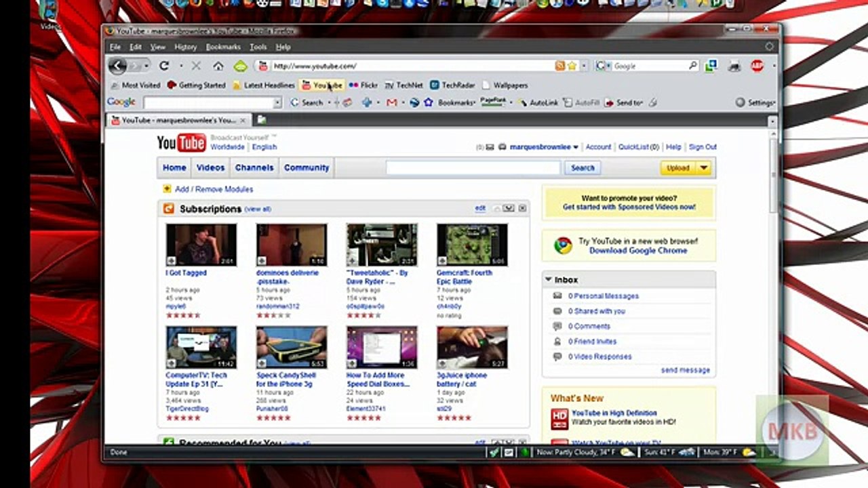
Task: Go back with the Firefox back arrow
Action: pyautogui.click(x=118, y=66)
